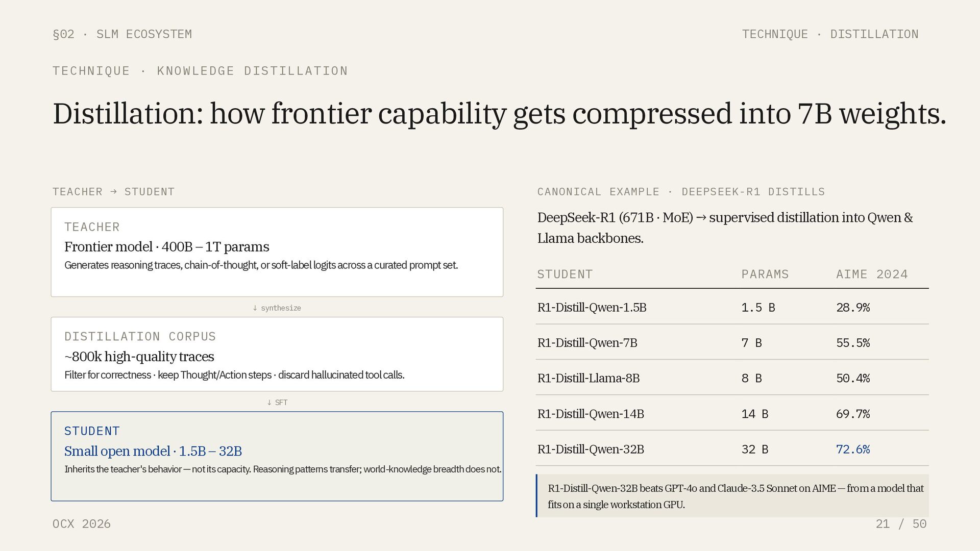
Task: Select the R1-Distill-Qwen-7B row name
Action: [x=587, y=343]
